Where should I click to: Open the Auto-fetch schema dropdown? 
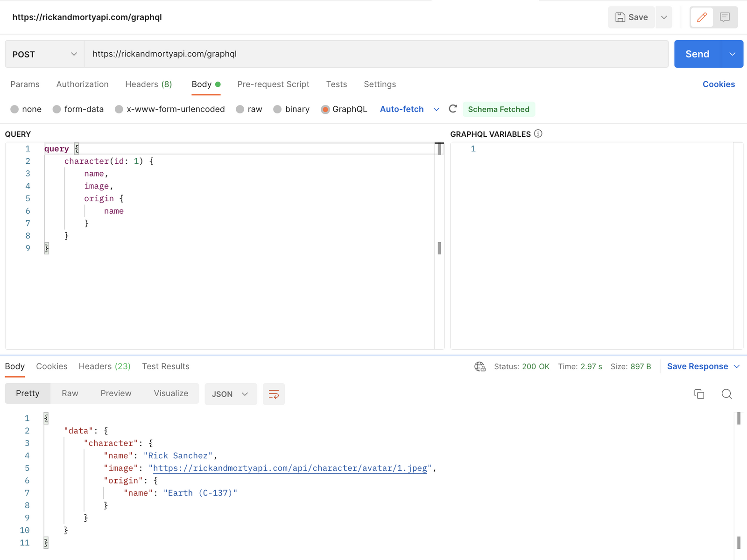coord(437,109)
